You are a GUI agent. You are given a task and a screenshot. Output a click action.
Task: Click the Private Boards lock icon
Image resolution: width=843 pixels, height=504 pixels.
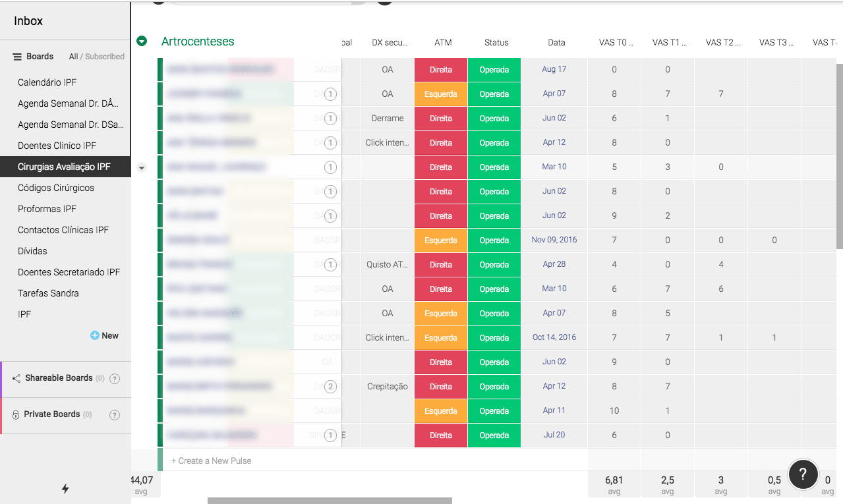[16, 414]
